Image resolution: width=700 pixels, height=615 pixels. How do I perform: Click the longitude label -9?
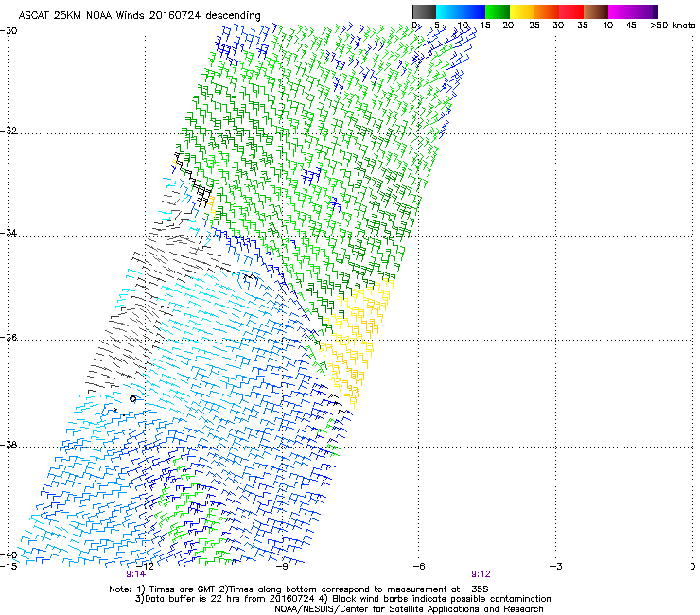tap(282, 566)
